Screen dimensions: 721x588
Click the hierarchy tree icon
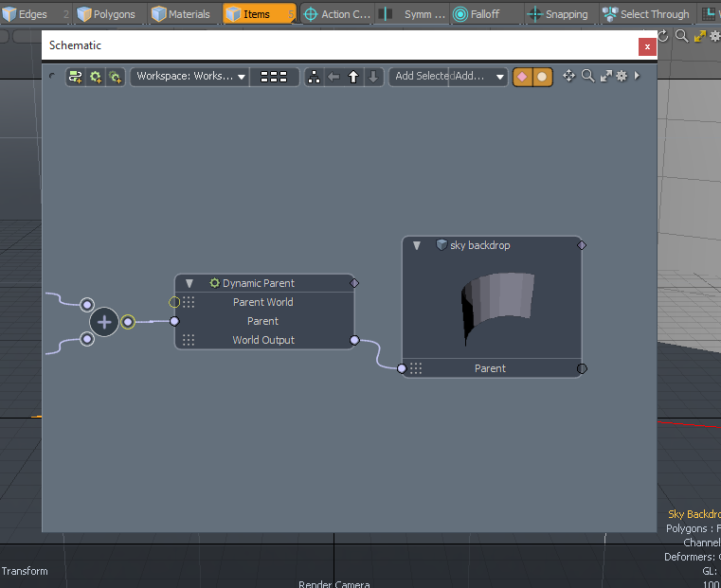point(314,77)
